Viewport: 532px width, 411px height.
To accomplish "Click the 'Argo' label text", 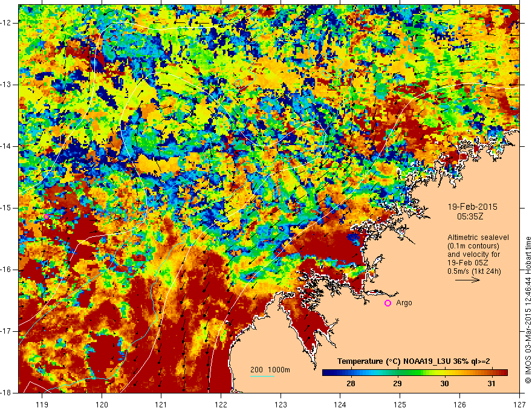I will pyautogui.click(x=404, y=303).
